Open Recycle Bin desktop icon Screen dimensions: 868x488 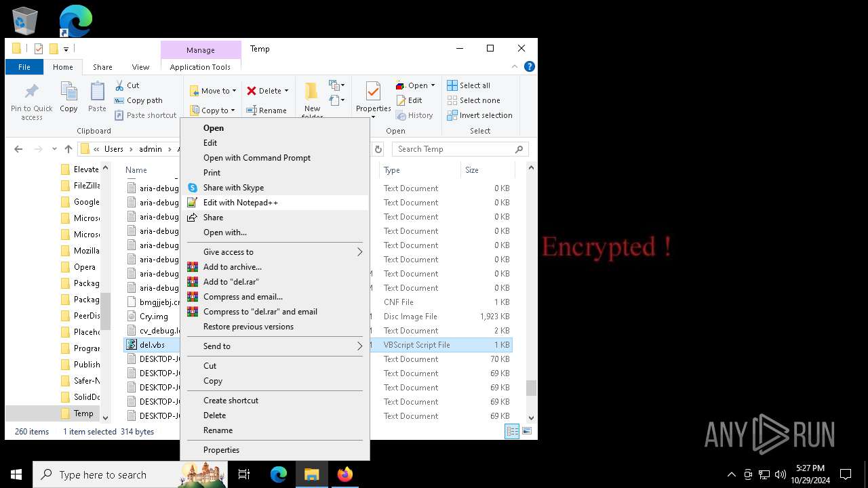click(x=25, y=21)
